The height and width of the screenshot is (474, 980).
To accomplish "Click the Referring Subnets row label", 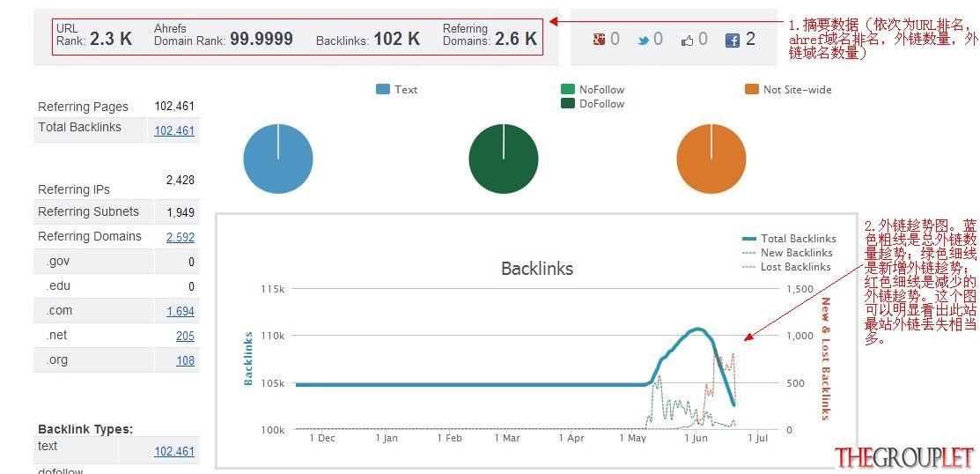I will 88,212.
